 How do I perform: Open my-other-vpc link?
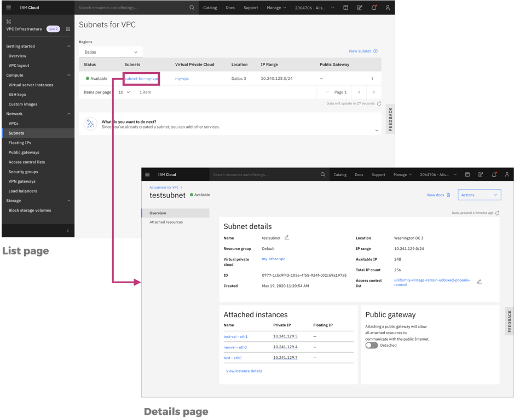(x=274, y=259)
